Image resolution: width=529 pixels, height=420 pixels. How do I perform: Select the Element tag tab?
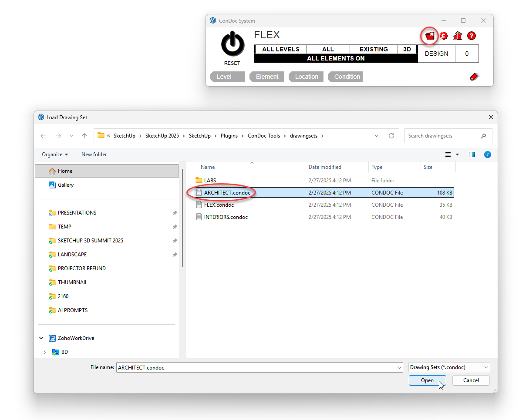(x=266, y=77)
